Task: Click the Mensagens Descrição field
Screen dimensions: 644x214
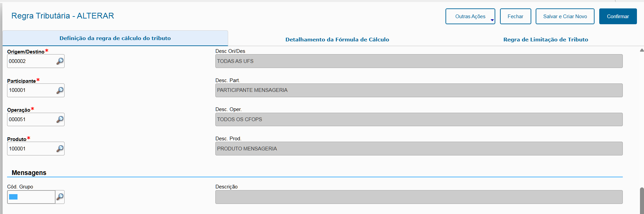Action: tap(419, 197)
